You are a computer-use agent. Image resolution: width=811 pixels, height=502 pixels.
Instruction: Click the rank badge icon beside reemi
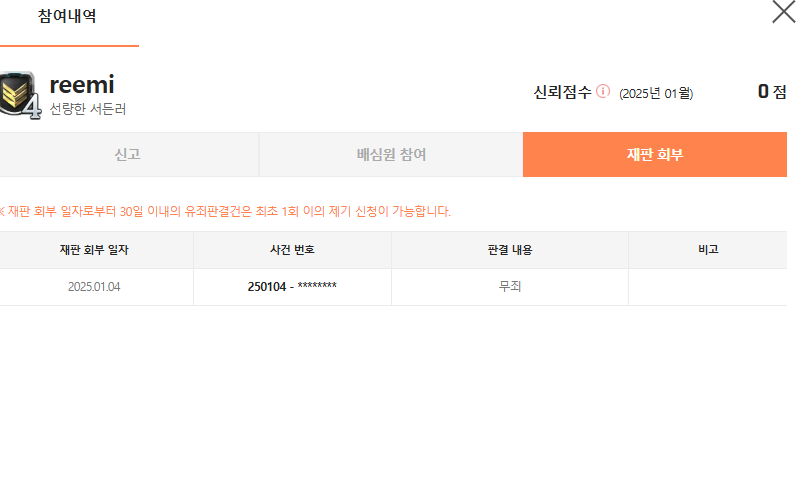click(x=20, y=96)
